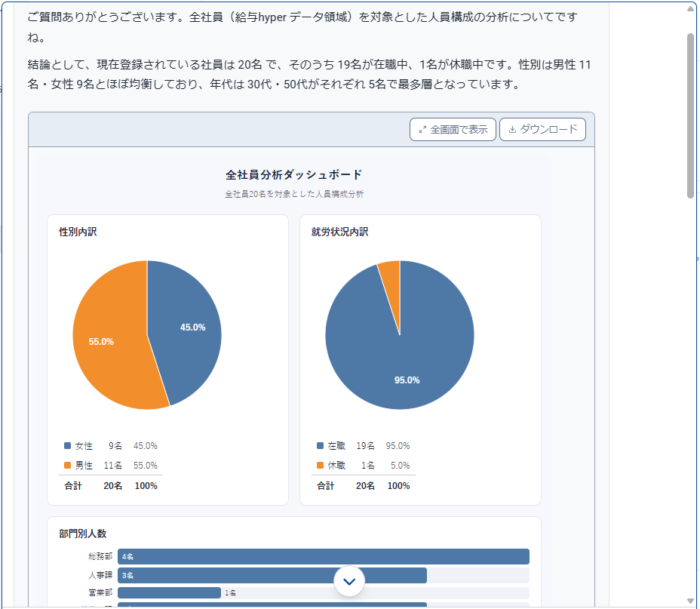Click the scrollbar up arrow
This screenshot has width=700, height=609.
coord(690,9)
